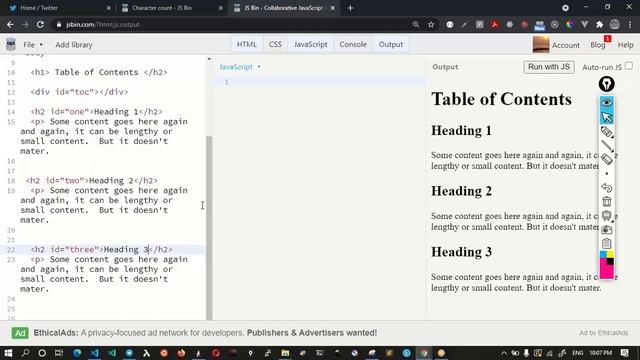Viewport: 640px width, 360px height.
Task: Toggle the eye visibility tool in annotation toolbar
Action: pos(607,102)
